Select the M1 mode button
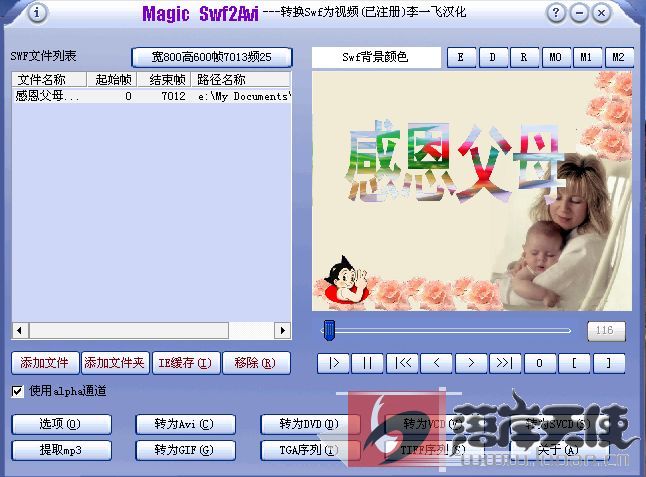Screen dimensions: 646x477 click(587, 57)
